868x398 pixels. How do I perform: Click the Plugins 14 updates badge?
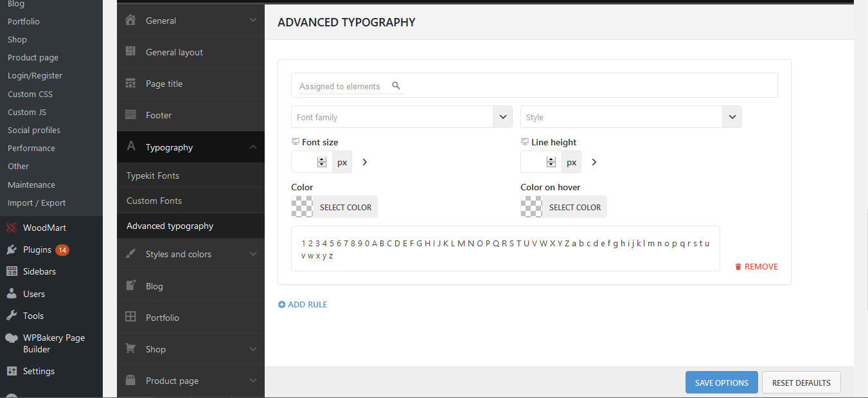click(62, 249)
